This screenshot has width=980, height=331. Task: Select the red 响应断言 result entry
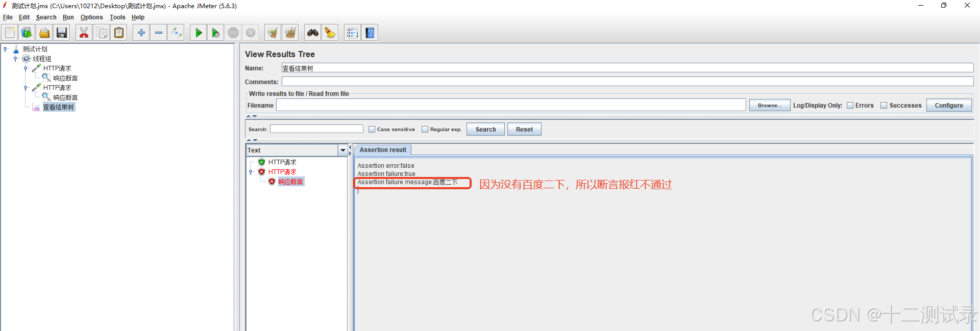point(290,182)
